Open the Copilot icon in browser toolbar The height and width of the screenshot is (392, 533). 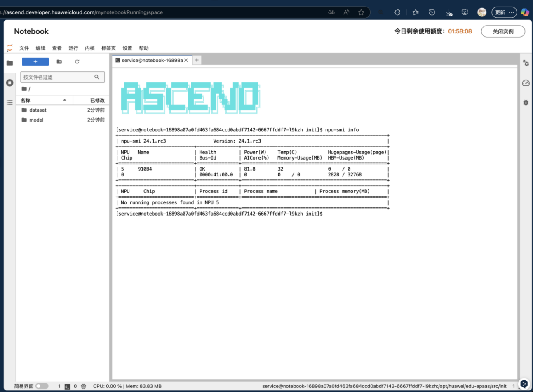coord(525,12)
